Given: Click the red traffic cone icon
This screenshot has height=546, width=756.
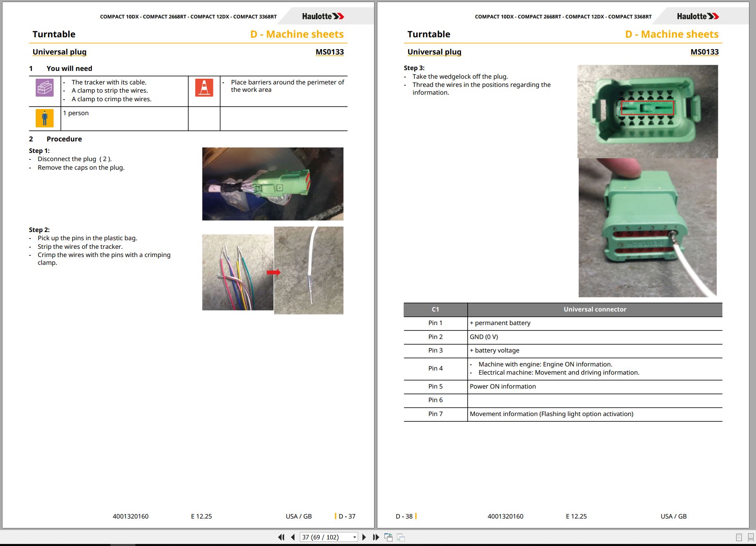Looking at the screenshot, I should coord(204,87).
